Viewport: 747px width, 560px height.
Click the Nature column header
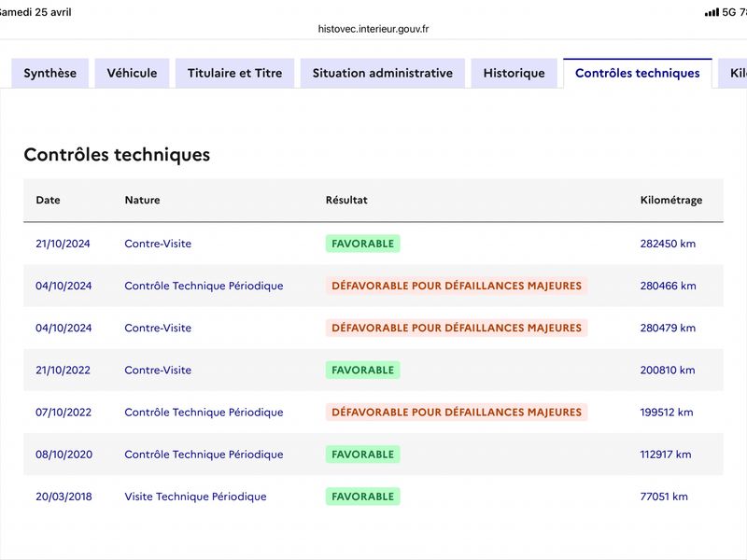pyautogui.click(x=143, y=200)
